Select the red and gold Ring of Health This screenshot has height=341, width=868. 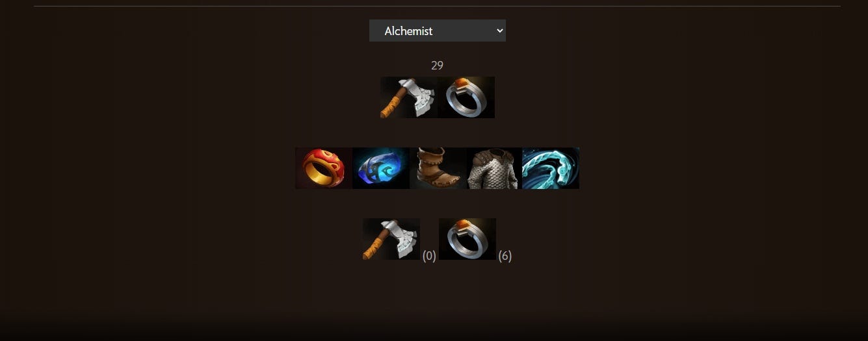324,168
